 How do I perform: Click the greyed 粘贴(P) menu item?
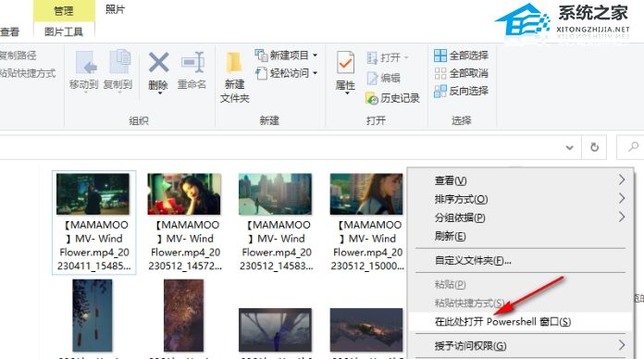[x=520, y=284]
